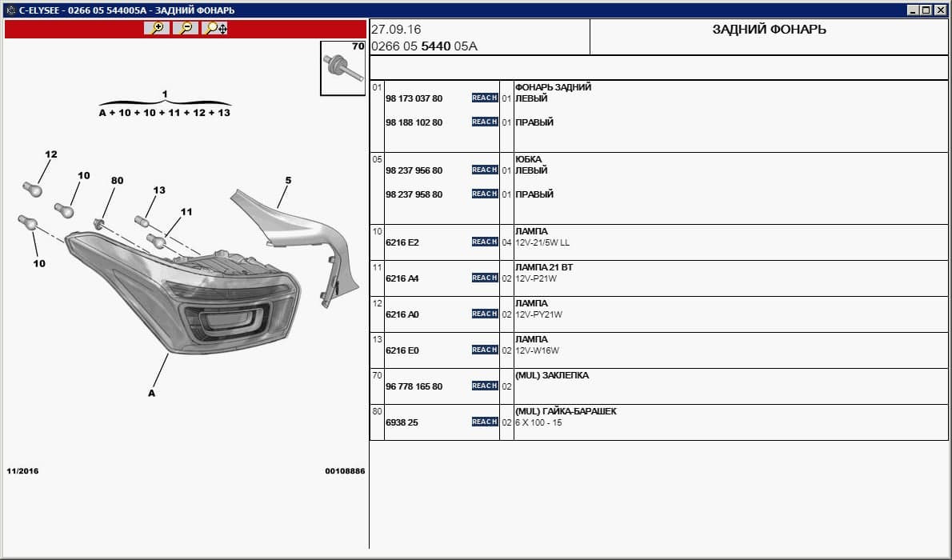Click the zoom in magnifier icon

click(x=157, y=28)
